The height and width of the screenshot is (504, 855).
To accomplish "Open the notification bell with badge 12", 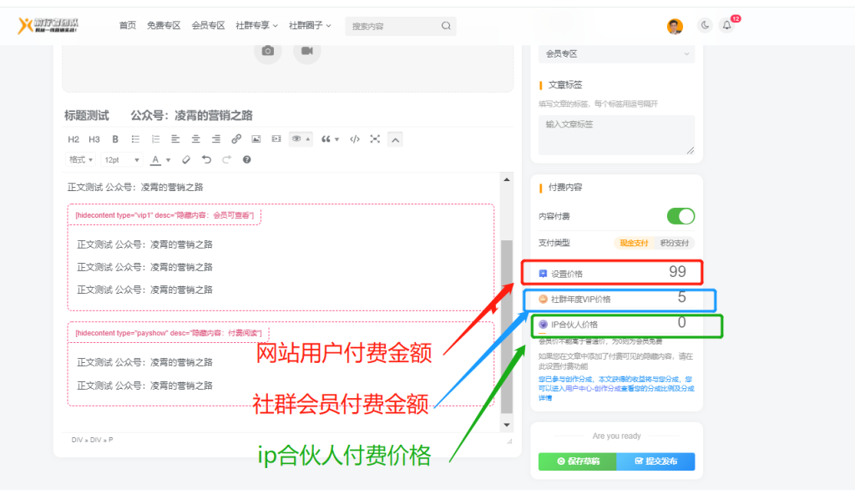I will pyautogui.click(x=726, y=25).
